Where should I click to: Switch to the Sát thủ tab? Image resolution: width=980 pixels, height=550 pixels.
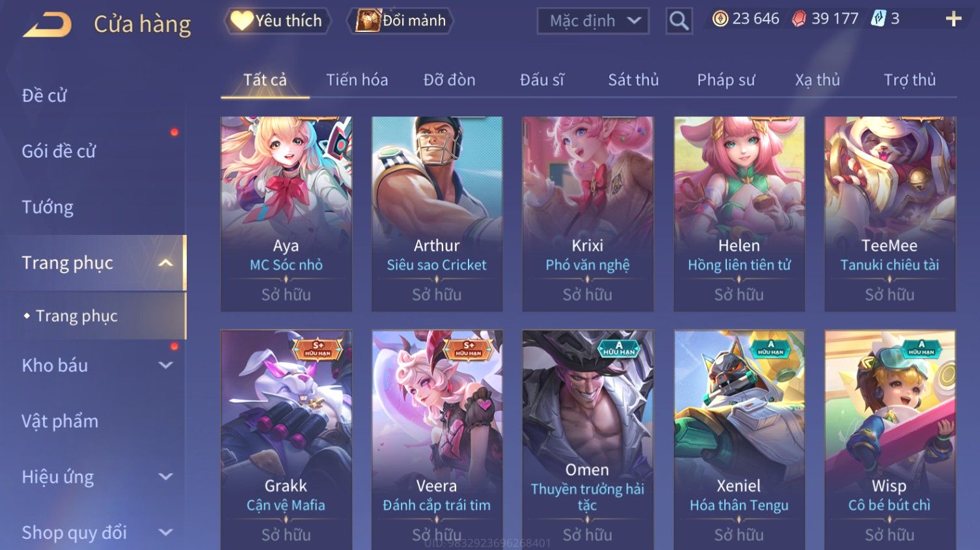633,80
